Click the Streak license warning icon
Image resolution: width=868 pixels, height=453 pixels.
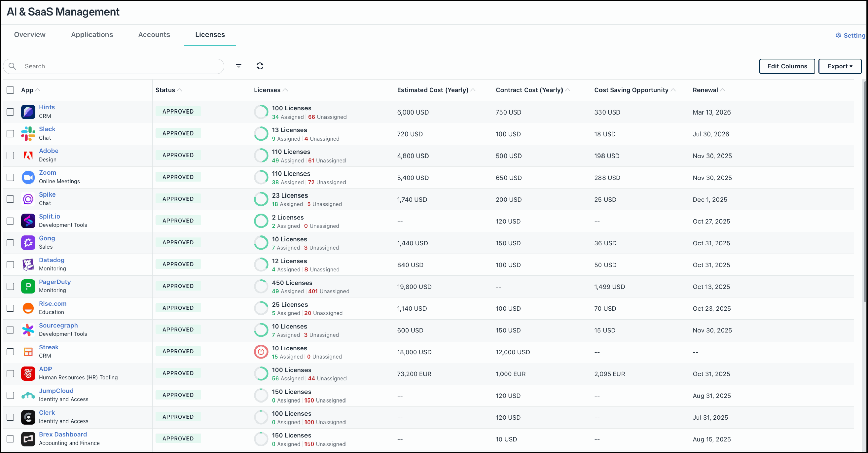(x=261, y=352)
